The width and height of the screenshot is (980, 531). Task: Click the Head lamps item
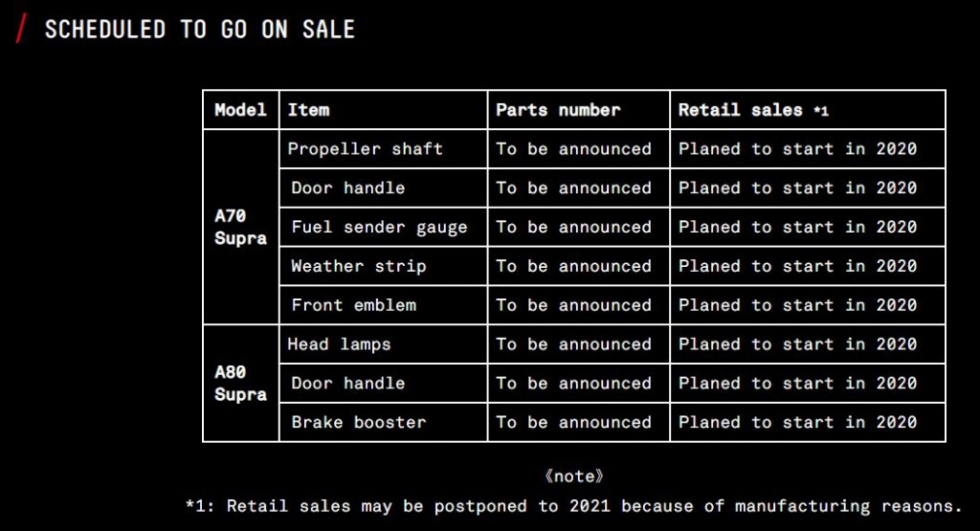[340, 344]
